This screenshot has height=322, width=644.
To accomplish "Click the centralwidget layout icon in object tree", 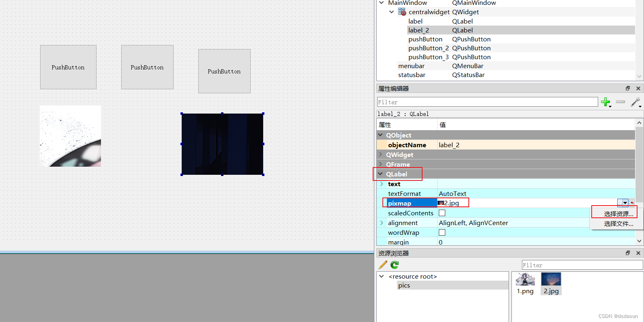I will [402, 12].
